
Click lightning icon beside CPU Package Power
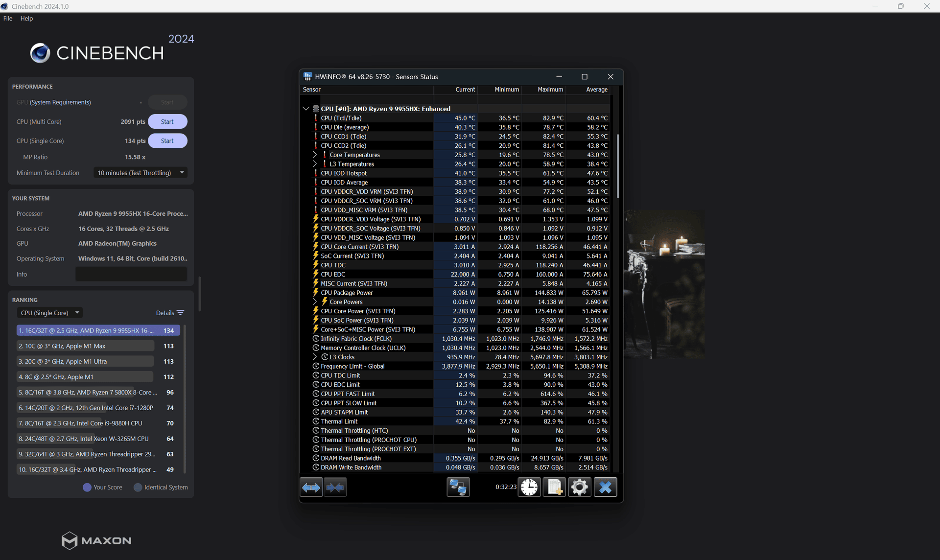coord(316,293)
